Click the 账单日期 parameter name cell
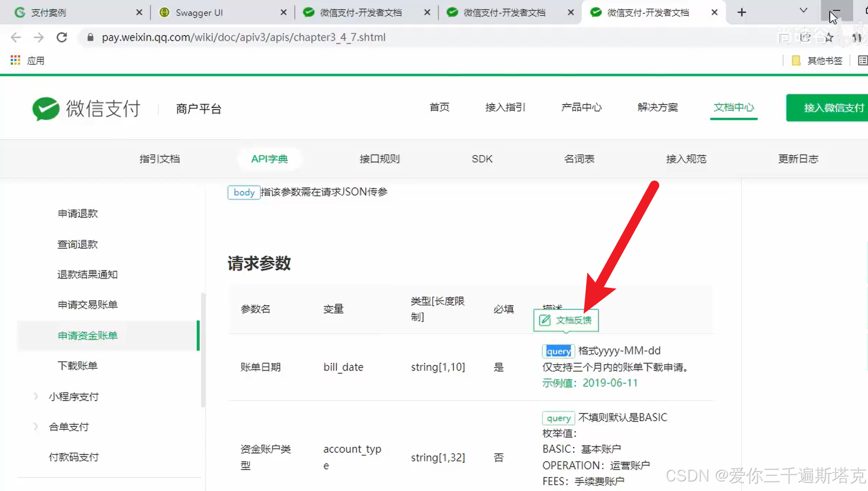 click(x=260, y=367)
